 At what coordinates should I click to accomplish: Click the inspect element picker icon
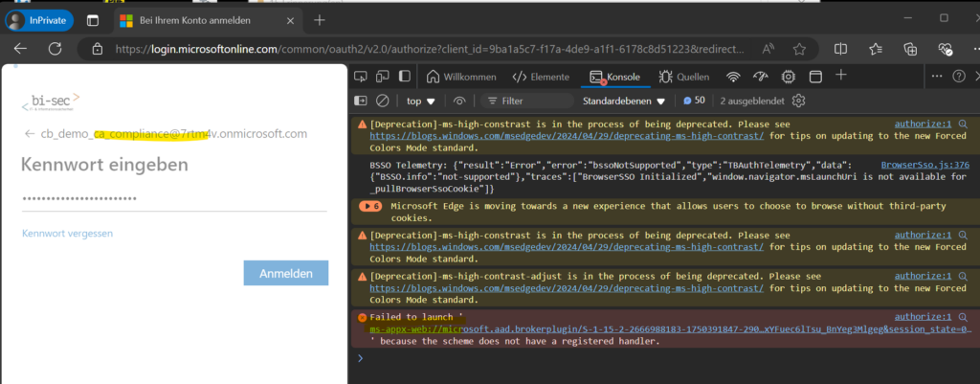[x=360, y=77]
